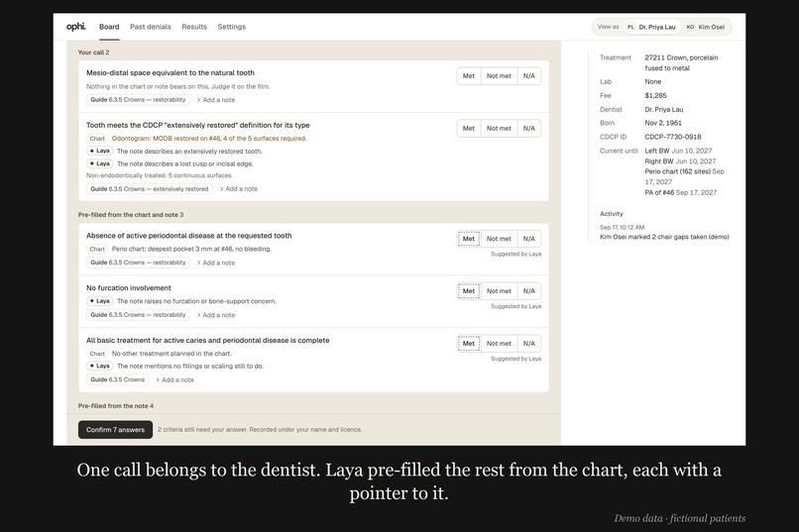Choose Not met for basic treatment complete

click(499, 344)
